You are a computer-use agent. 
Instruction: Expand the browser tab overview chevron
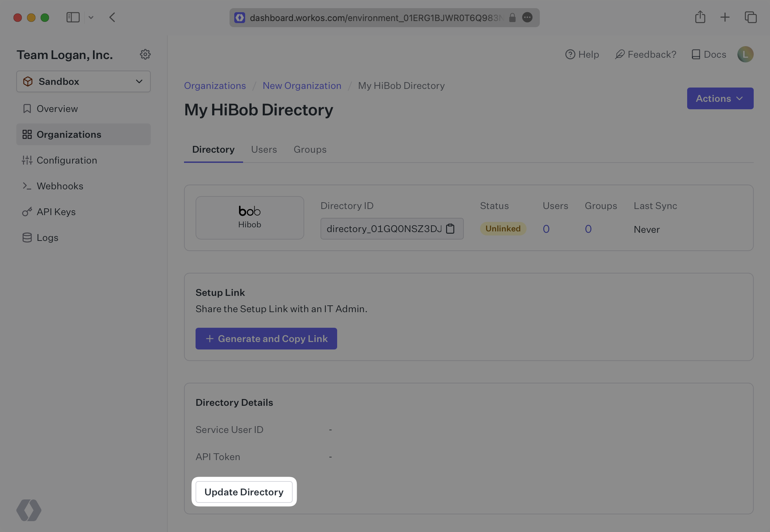point(91,17)
